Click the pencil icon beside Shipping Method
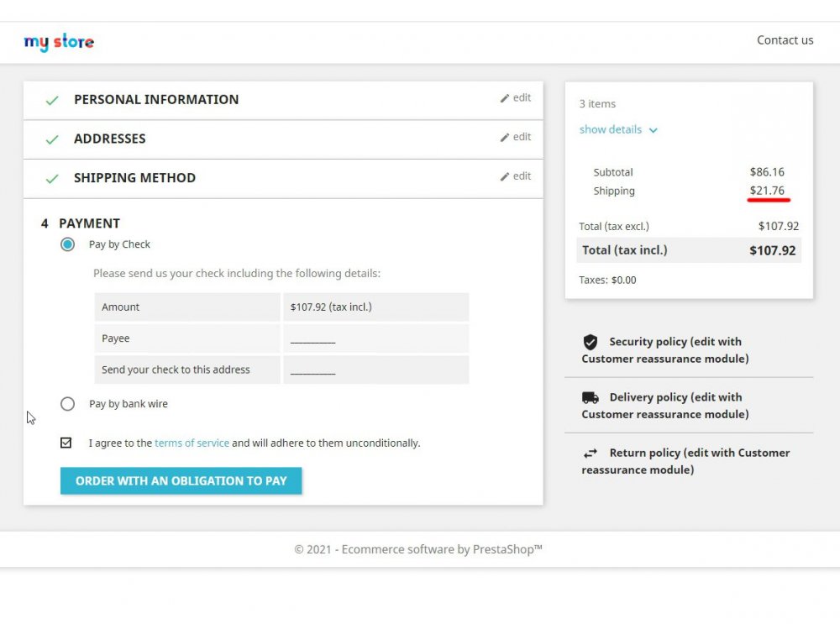The height and width of the screenshot is (624, 840). click(505, 177)
